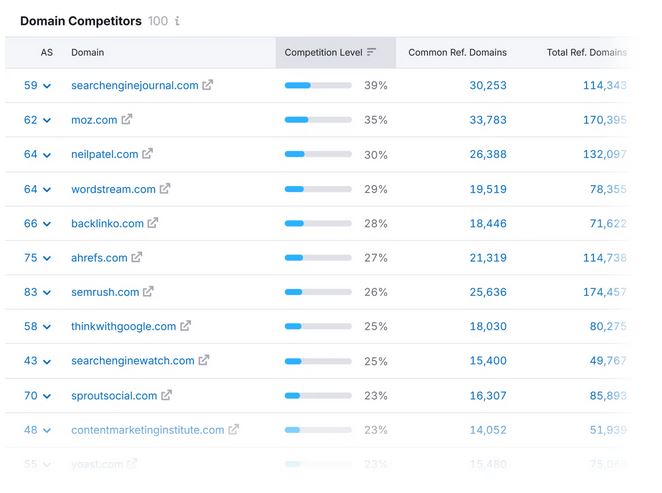
Task: Open common ref. domains value 16,307
Action: (x=488, y=395)
